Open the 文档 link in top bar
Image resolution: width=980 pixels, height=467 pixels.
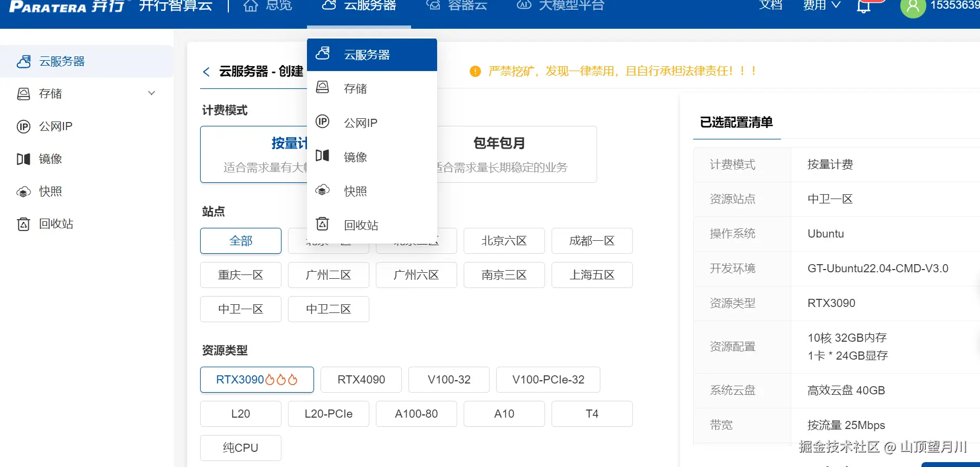[x=771, y=5]
